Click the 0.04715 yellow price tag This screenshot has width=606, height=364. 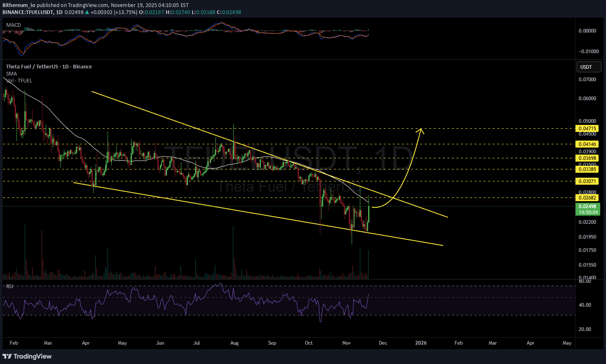click(x=587, y=129)
